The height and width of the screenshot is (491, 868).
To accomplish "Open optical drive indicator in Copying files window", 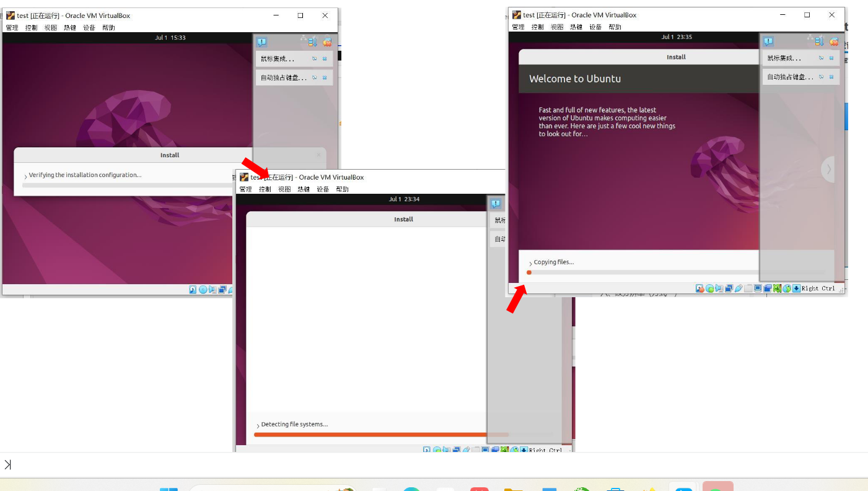I will coord(710,289).
